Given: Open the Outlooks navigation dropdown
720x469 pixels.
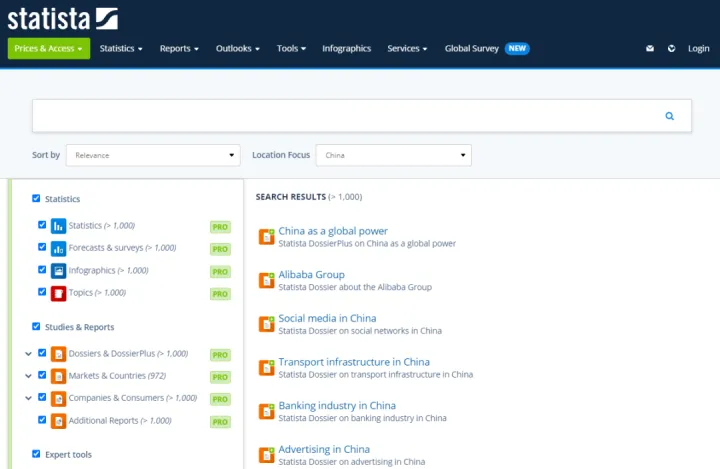Looking at the screenshot, I should tap(238, 48).
